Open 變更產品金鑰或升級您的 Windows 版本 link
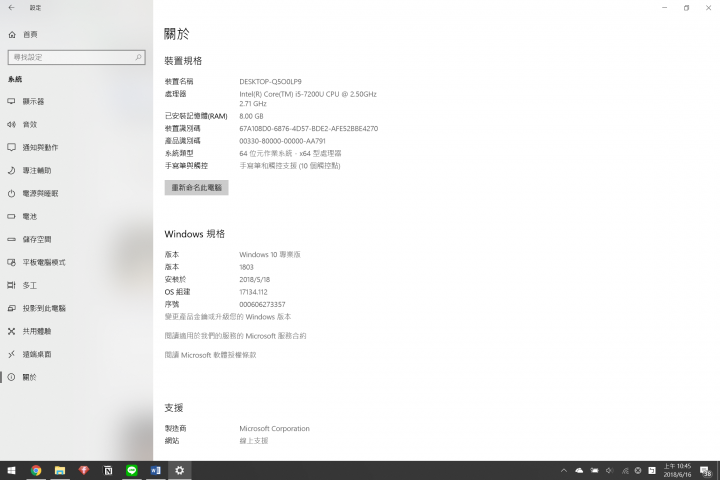The width and height of the screenshot is (720, 480). click(x=228, y=317)
